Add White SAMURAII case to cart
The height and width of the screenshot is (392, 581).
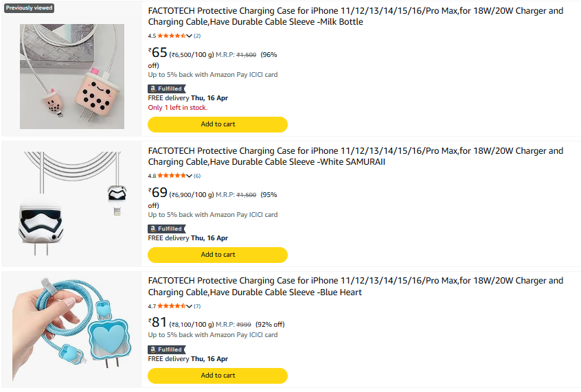coord(218,255)
